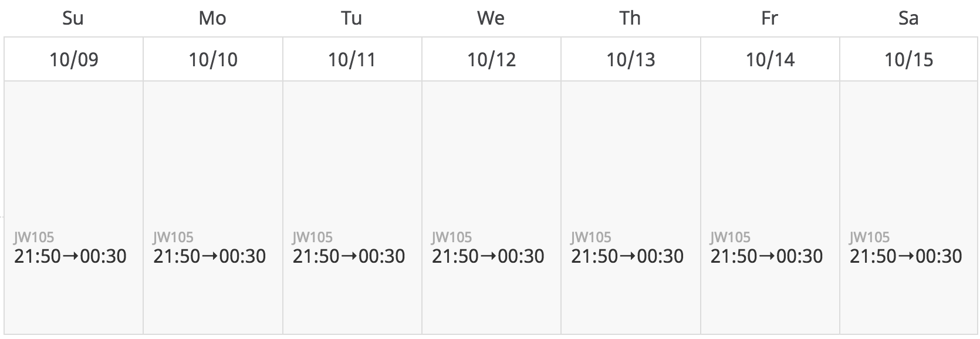
Task: Select the Saturday 10/15 date cell
Action: coord(909,59)
